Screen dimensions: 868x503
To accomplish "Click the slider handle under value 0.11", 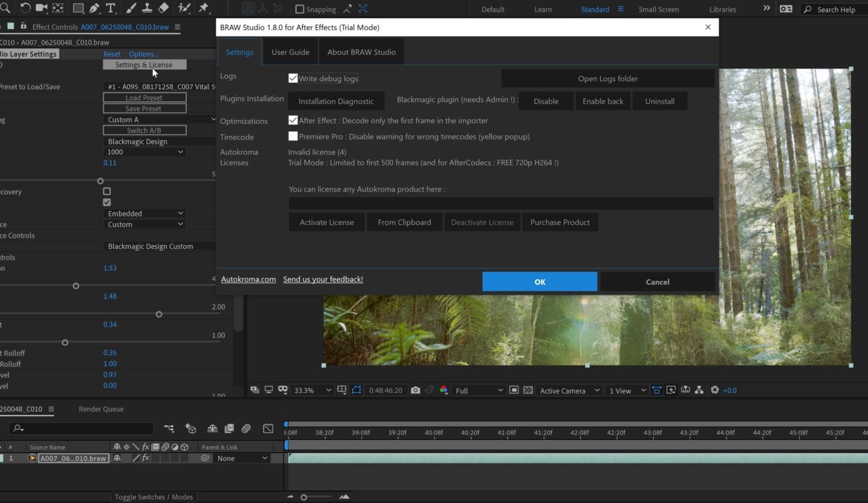I will tap(101, 181).
